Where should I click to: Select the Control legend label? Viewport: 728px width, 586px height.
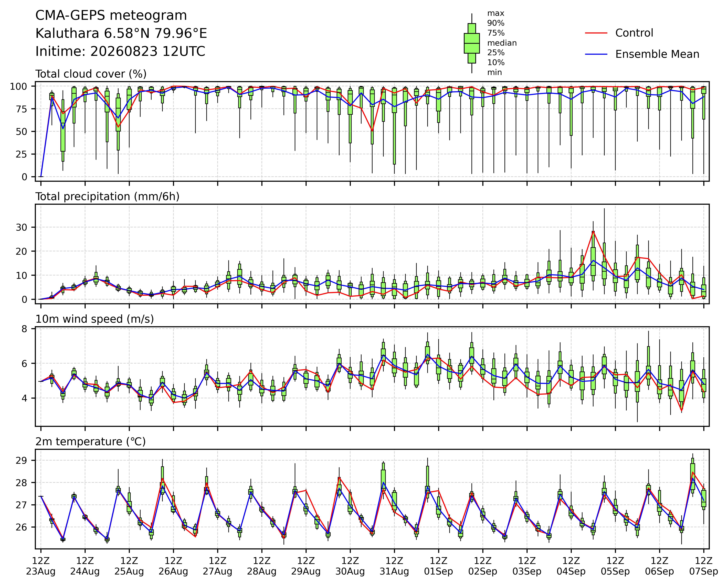point(634,33)
